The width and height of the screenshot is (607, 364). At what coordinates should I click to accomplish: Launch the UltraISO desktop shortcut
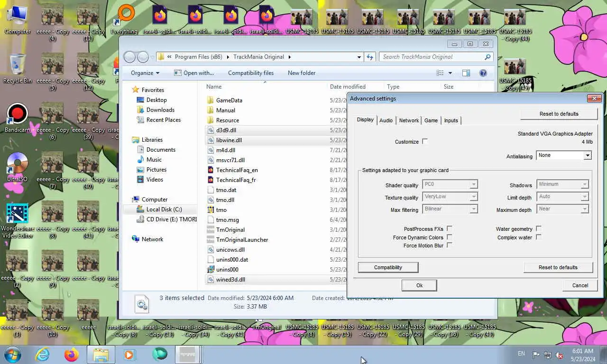pos(18,167)
